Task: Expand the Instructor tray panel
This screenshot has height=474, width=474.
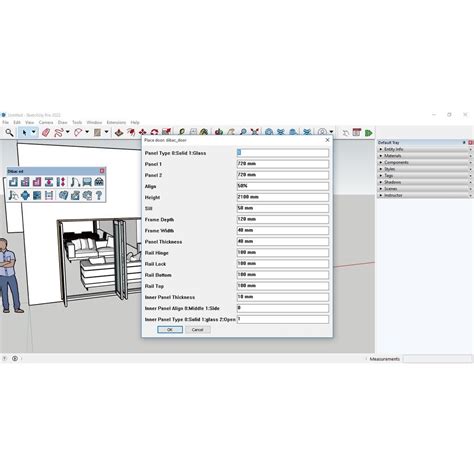Action: 425,195
